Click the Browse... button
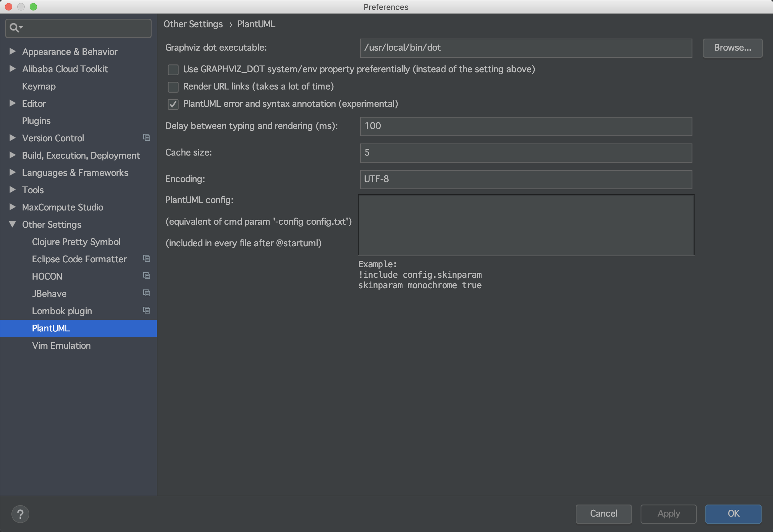 pos(732,48)
